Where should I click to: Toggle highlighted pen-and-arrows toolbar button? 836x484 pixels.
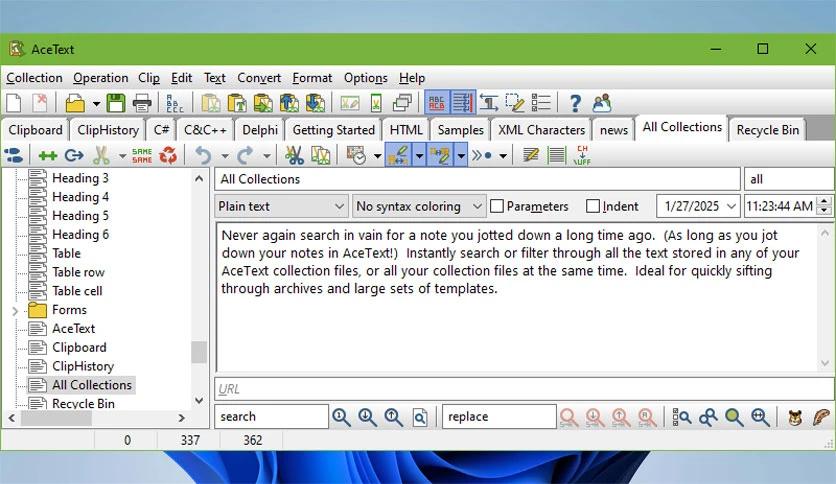[398, 155]
